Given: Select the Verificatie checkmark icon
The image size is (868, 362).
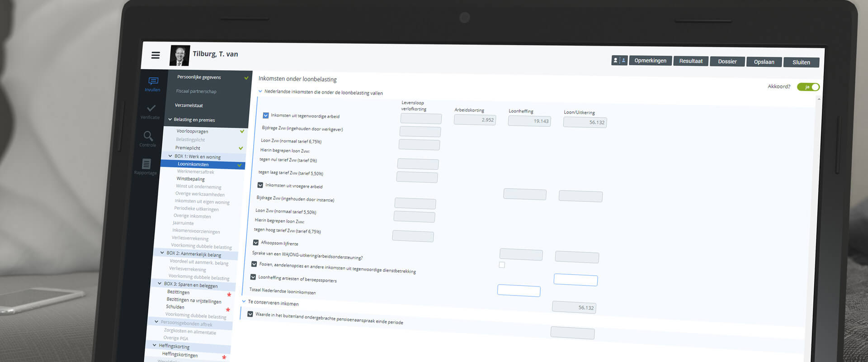Looking at the screenshot, I should 151,108.
